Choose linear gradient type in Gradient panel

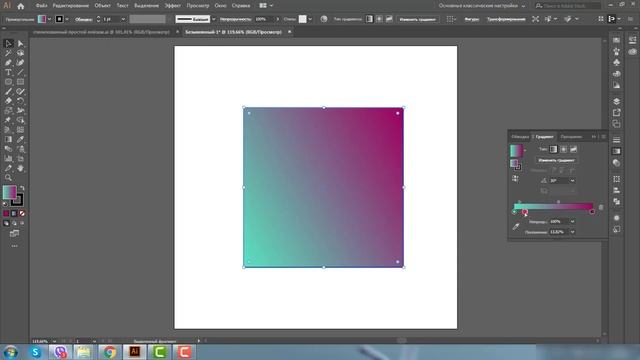pyautogui.click(x=553, y=149)
